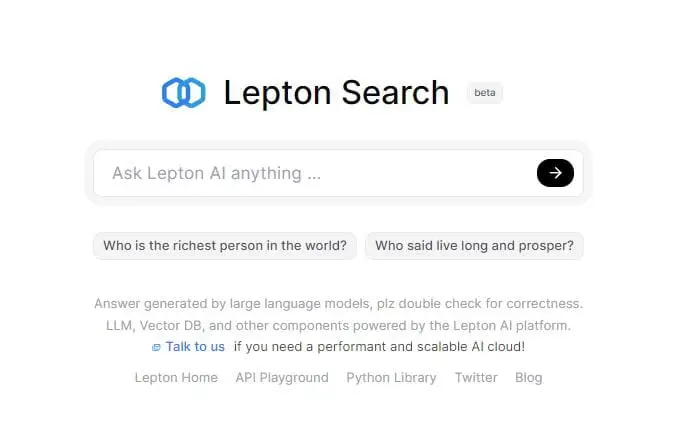Viewport: 673px width, 437px height.
Task: Open the Talk to us link
Action: (x=195, y=346)
